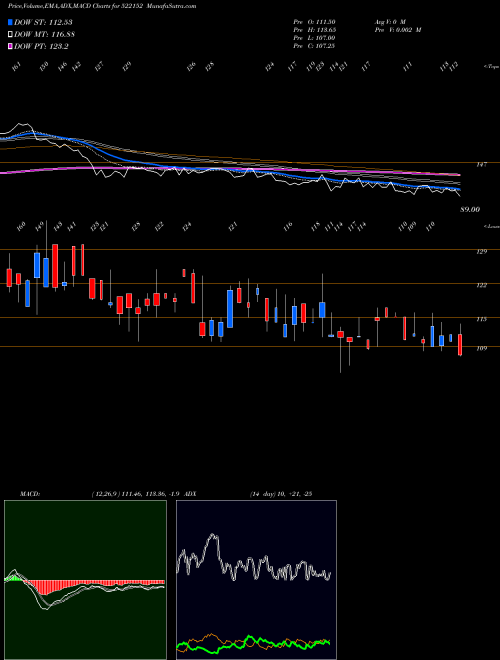Viewport: 500px width, 660px height.
Task: Select the 'DOW MT: 116.88' legend text
Action: [45, 35]
